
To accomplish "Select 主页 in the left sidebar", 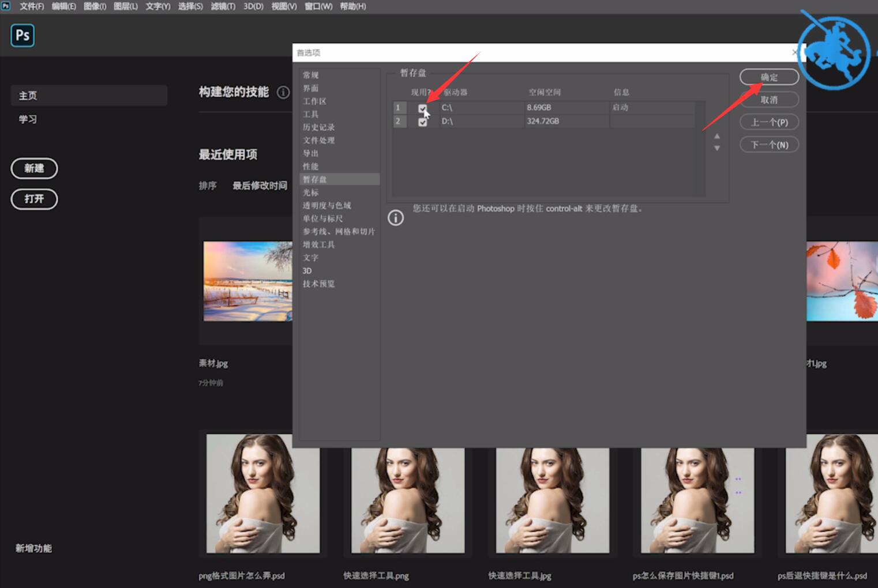I will (89, 96).
